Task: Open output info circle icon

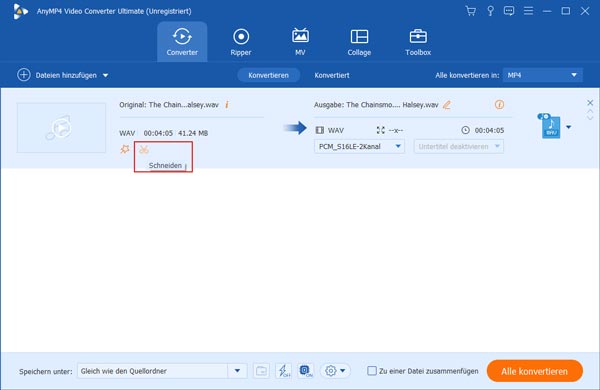Action: [x=499, y=104]
